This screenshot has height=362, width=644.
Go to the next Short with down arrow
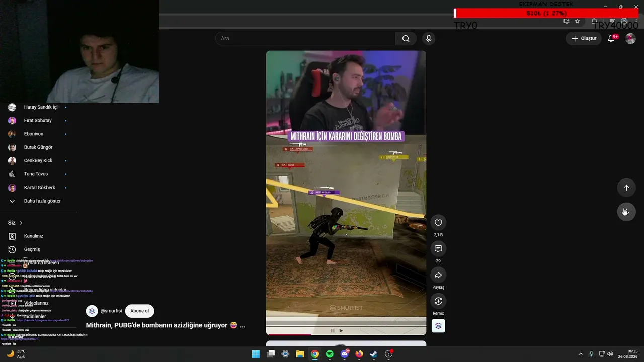point(626,212)
